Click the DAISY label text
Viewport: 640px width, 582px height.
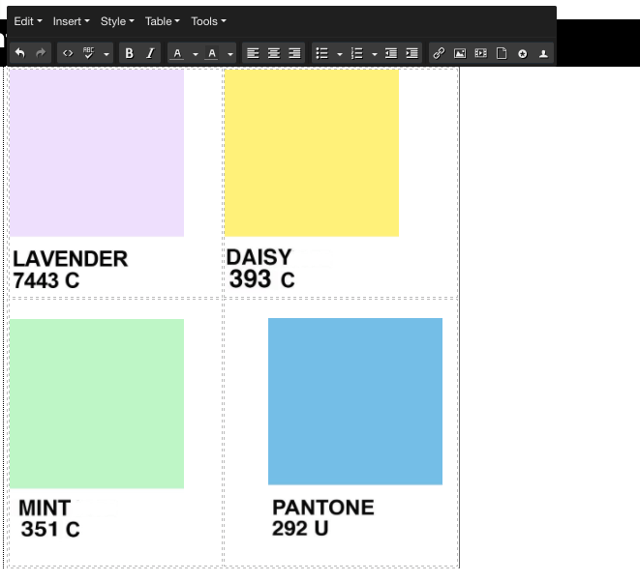tap(259, 257)
